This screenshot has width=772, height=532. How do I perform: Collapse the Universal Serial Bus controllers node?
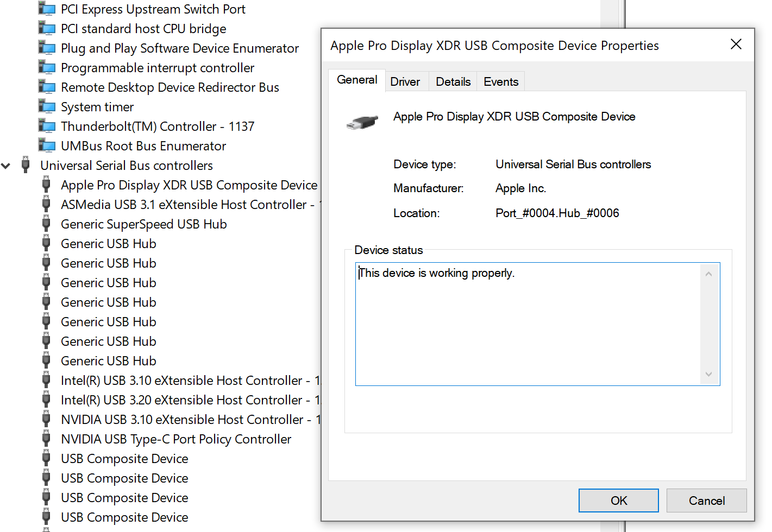click(6, 166)
